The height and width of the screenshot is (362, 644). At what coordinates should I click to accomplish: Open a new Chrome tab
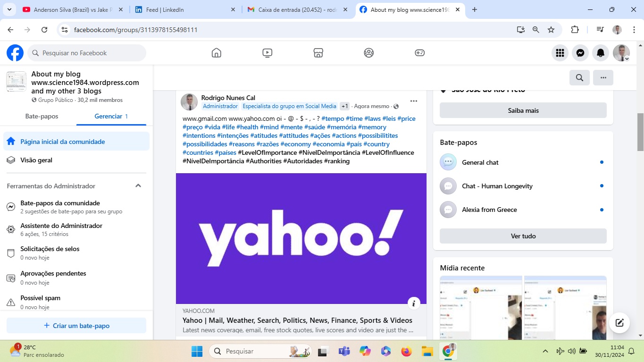[x=475, y=9]
